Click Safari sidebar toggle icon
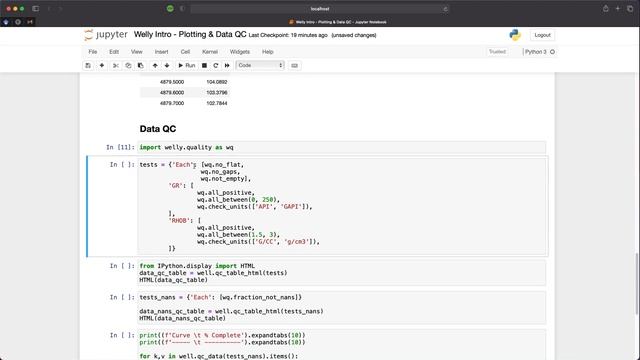 point(36,9)
